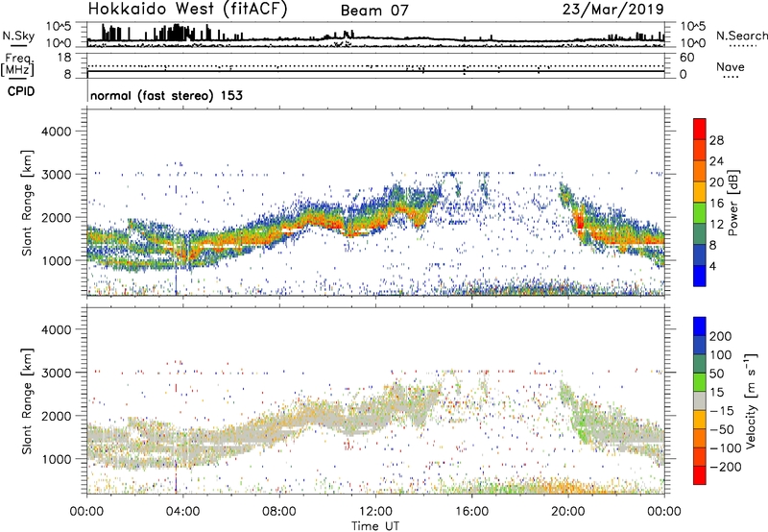The height and width of the screenshot is (532, 768).
Task: Pick the bright blue bottom power colorbar segment
Action: [700, 276]
